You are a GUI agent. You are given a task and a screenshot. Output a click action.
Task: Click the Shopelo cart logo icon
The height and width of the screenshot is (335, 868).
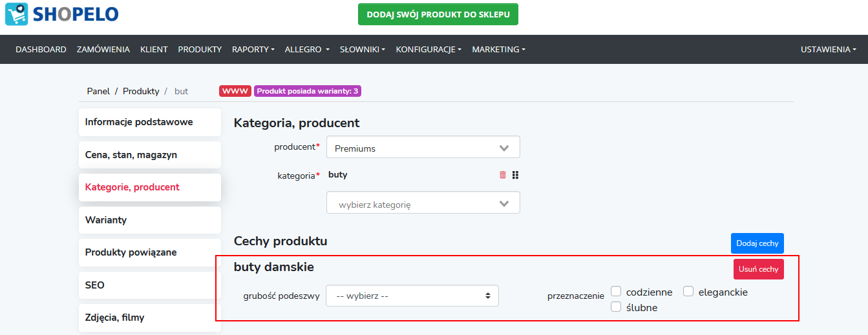click(x=16, y=14)
